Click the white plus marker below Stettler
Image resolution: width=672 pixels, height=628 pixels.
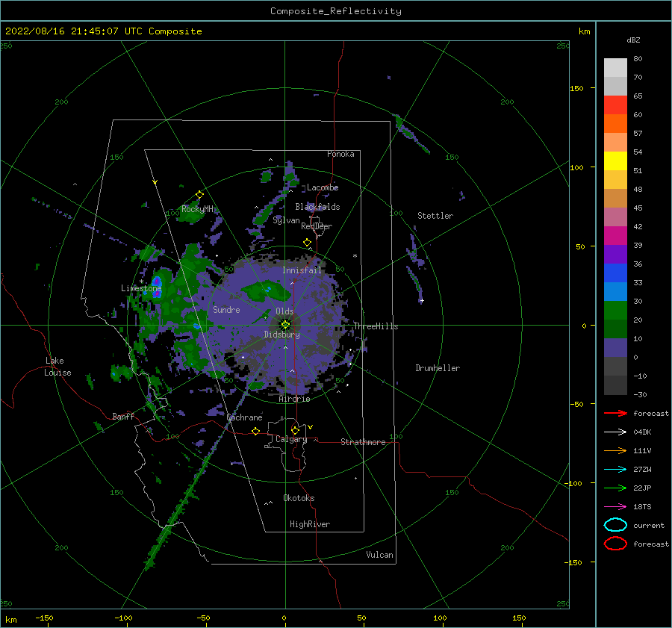point(422,300)
